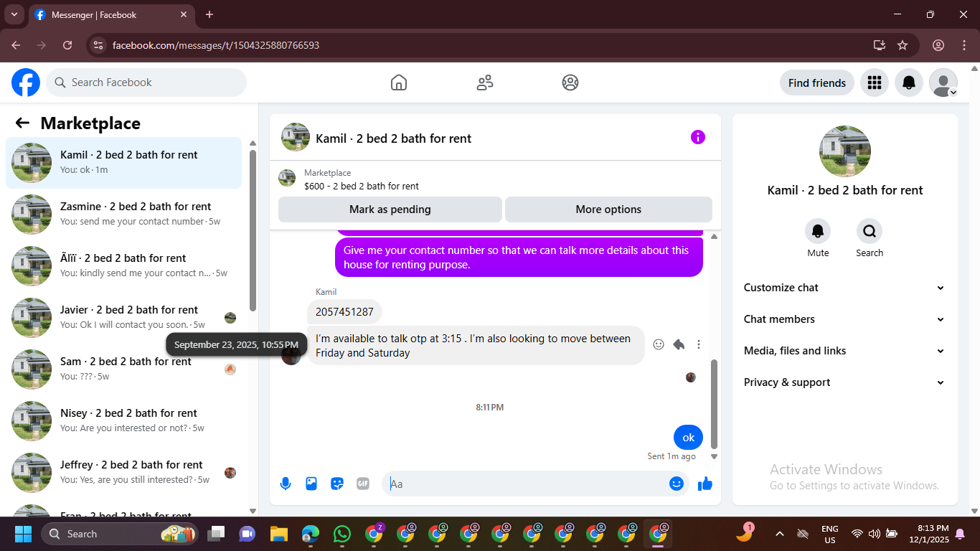React to Kamil's availability message

[659, 344]
